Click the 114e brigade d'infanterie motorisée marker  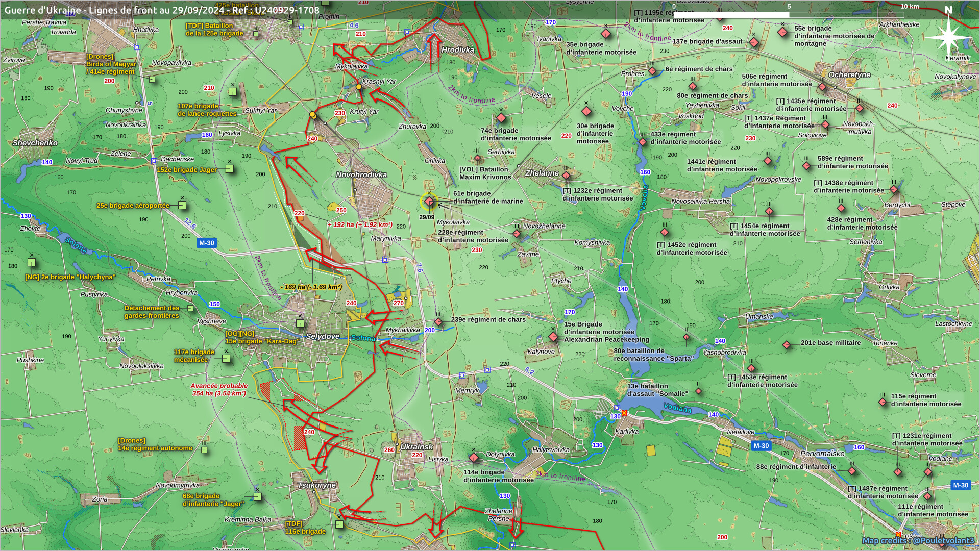pos(474,458)
